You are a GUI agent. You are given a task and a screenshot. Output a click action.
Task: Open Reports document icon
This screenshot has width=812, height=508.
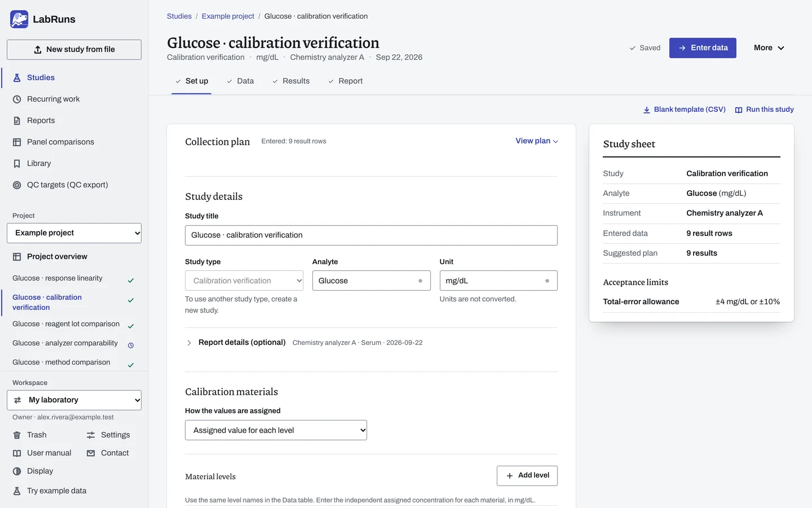pos(17,121)
